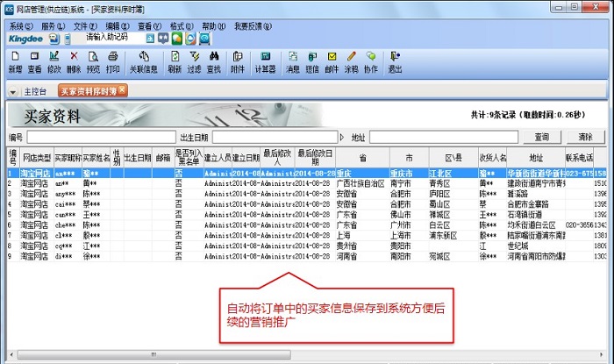This screenshot has width=614, height=364.
Task: Switch to the 主控台 tab
Action: click(x=35, y=91)
